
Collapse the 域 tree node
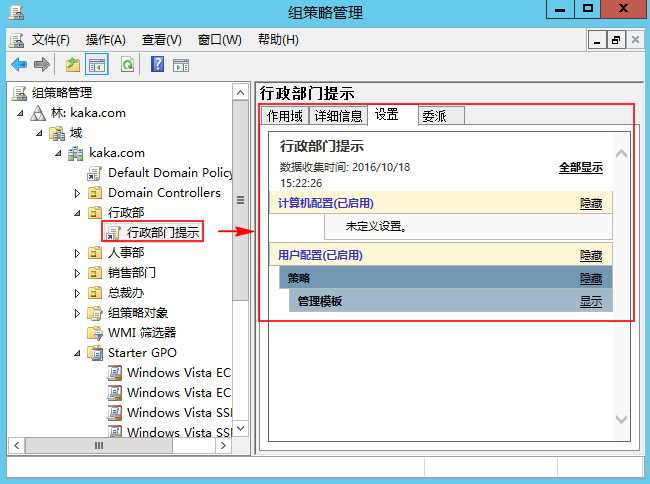pyautogui.click(x=39, y=133)
